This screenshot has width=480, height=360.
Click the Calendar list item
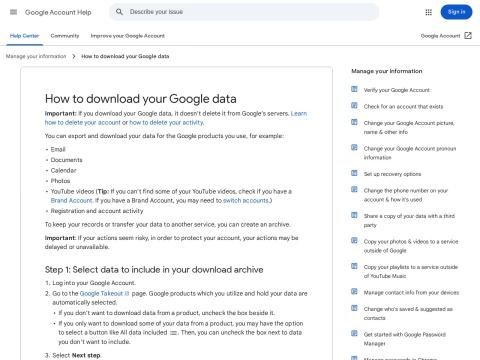pyautogui.click(x=63, y=170)
